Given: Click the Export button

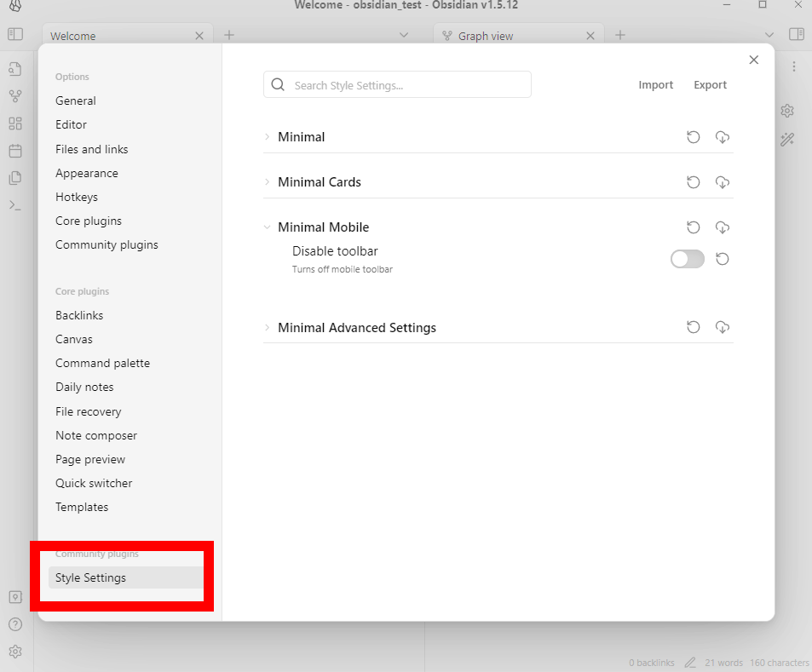Looking at the screenshot, I should click(x=710, y=85).
